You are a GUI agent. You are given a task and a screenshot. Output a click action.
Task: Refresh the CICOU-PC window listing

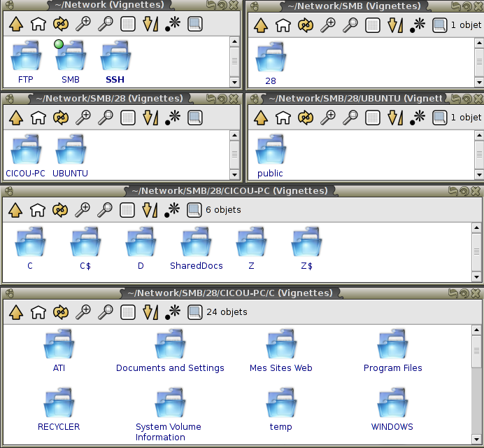point(60,210)
